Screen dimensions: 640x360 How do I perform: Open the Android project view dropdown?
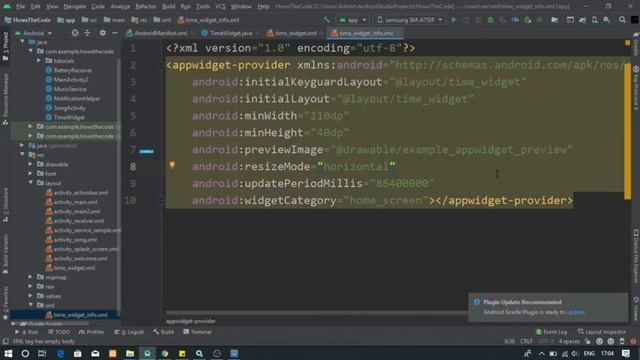[x=33, y=33]
